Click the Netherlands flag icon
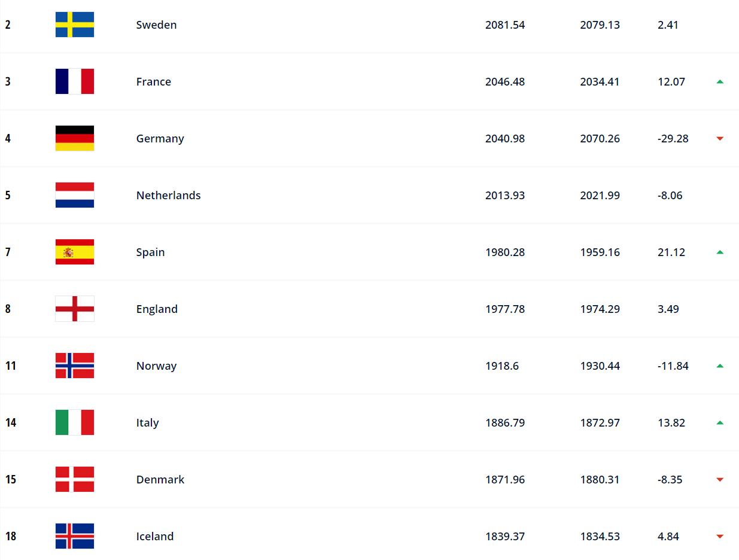Image resolution: width=739 pixels, height=560 pixels. tap(75, 195)
